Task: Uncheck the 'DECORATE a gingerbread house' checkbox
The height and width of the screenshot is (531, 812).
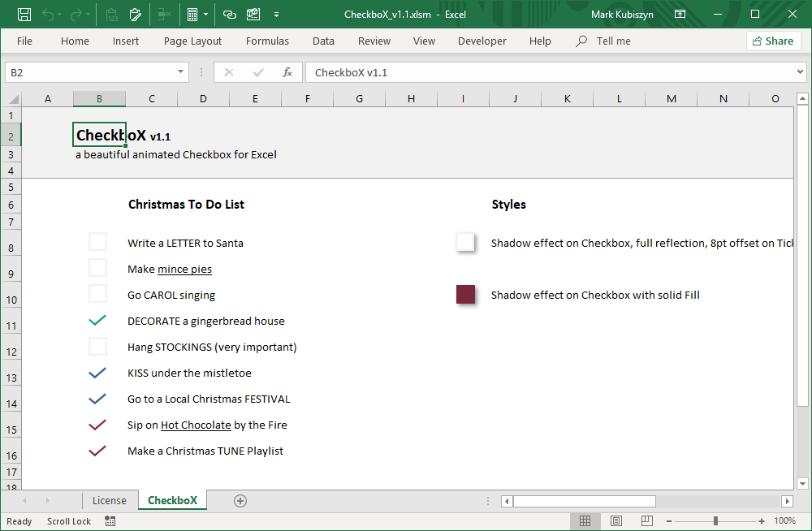Action: click(97, 321)
